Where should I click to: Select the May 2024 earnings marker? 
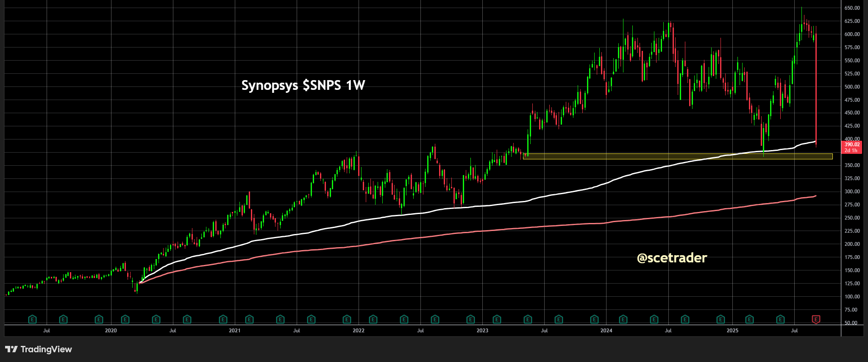click(x=654, y=319)
